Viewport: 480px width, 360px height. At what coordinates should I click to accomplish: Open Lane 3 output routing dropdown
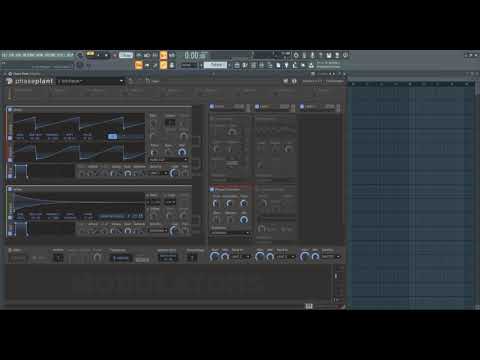331,257
